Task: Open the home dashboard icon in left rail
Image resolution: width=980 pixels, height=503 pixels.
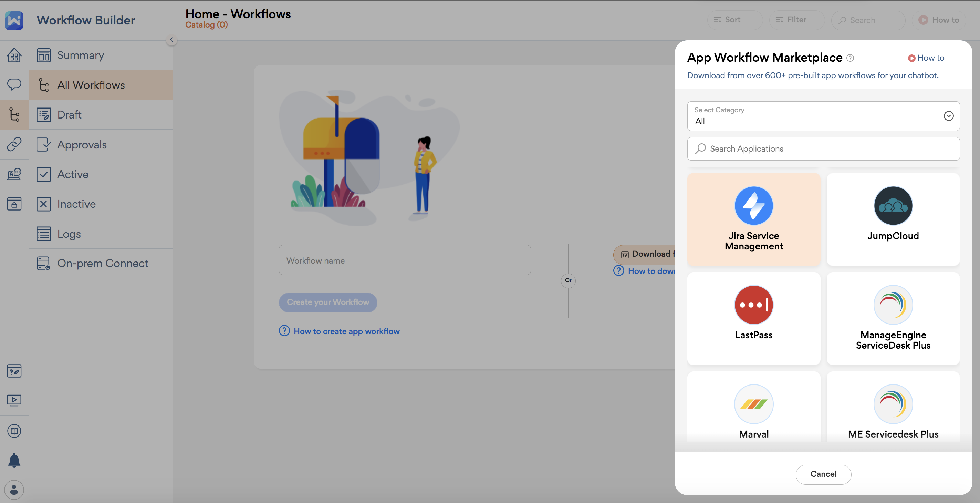Action: 14,55
